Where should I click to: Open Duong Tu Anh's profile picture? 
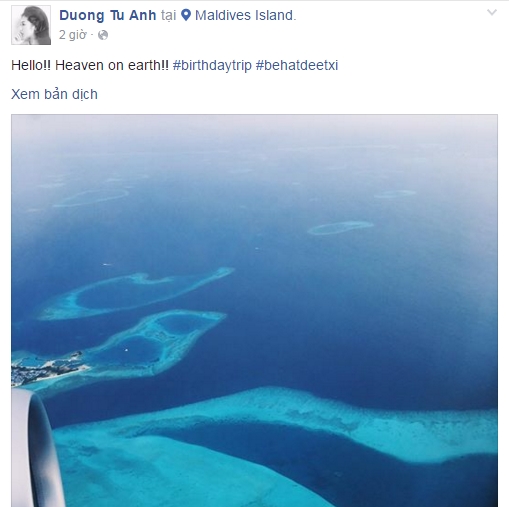point(31,25)
